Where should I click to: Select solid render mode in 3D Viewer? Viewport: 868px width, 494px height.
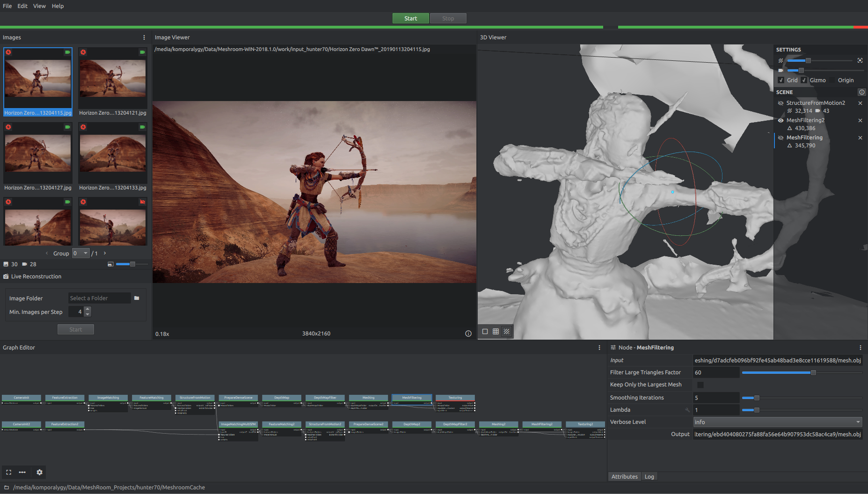pyautogui.click(x=485, y=332)
